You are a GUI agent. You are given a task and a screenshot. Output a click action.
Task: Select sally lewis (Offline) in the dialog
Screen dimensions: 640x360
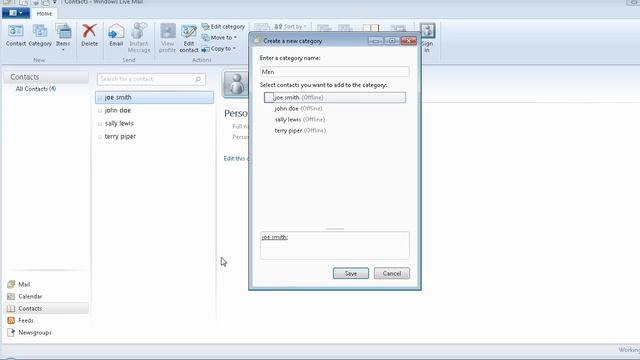[300, 120]
